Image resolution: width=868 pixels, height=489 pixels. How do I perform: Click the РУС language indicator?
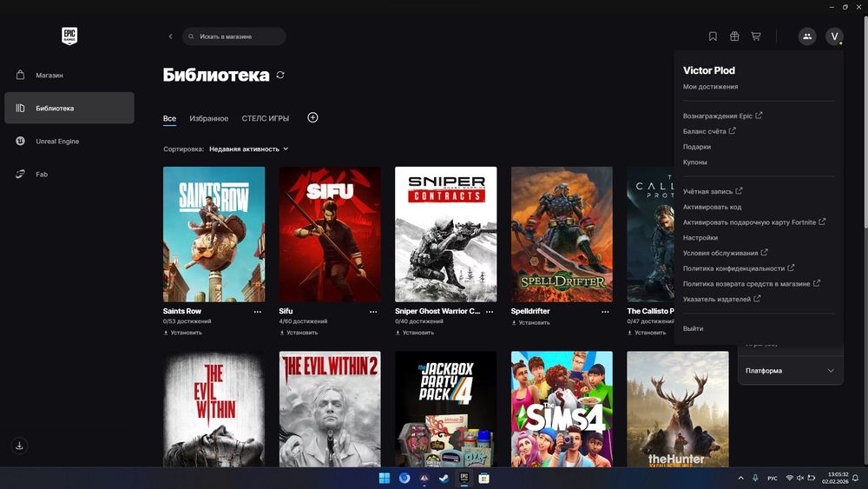773,478
